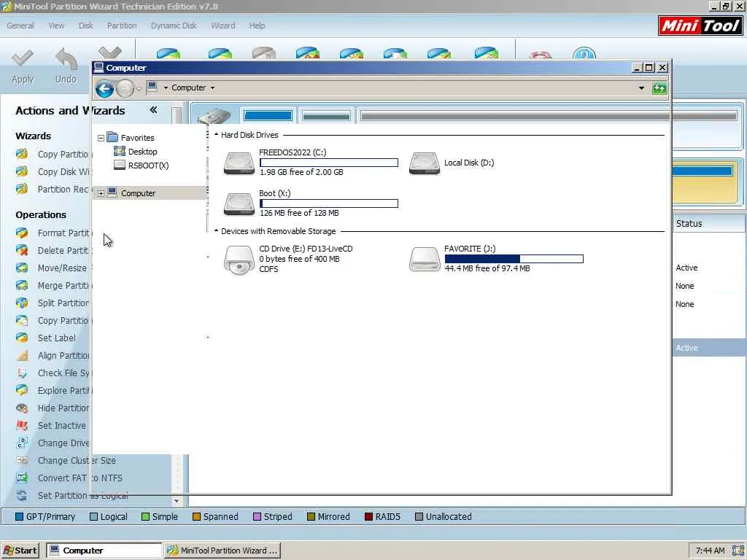The height and width of the screenshot is (560, 747).
Task: Click the Copy Disk wizard icon
Action: point(22,171)
